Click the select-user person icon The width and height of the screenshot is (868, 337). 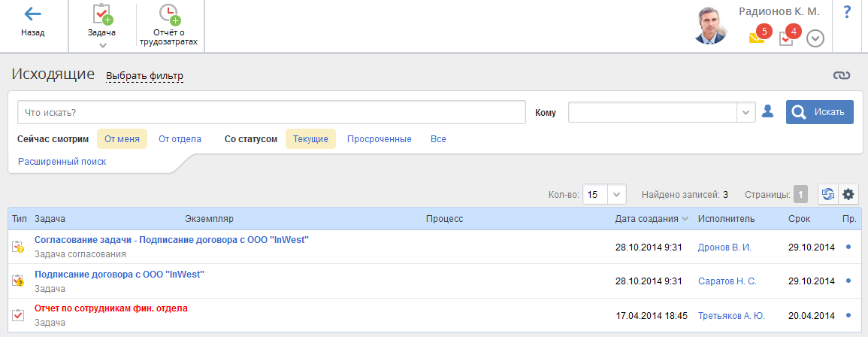pos(767,111)
